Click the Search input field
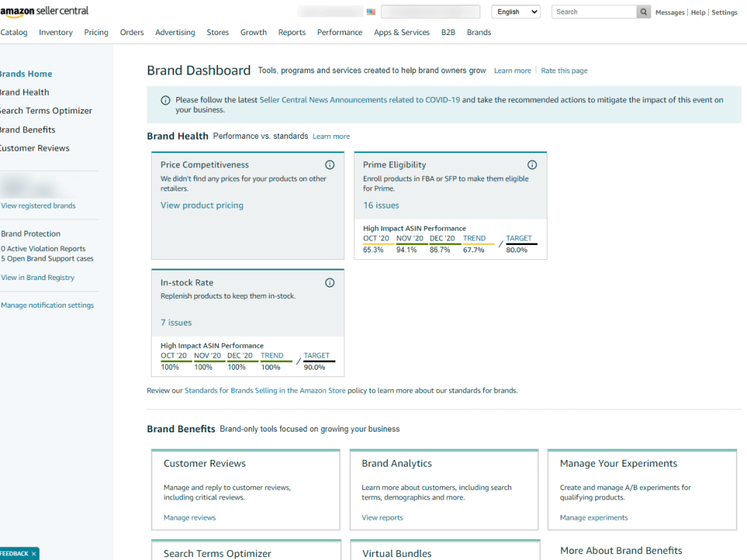Viewport: 747px width, 560px height. coord(594,12)
